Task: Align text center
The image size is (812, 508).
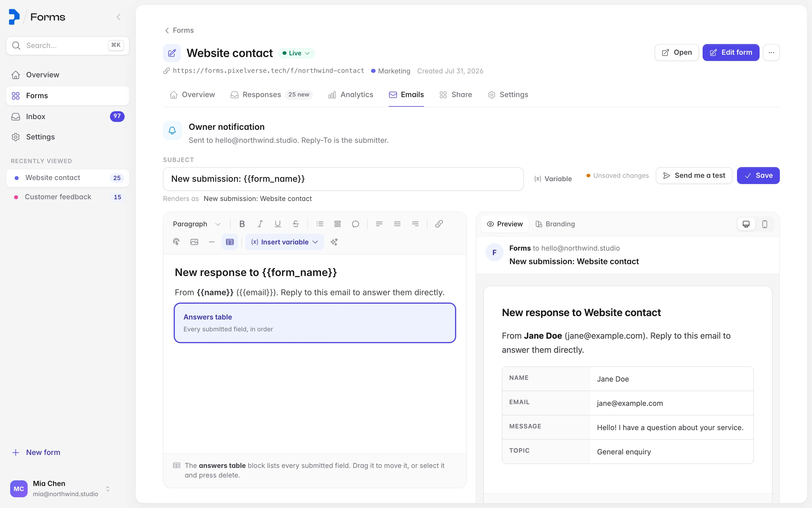Action: pos(397,224)
